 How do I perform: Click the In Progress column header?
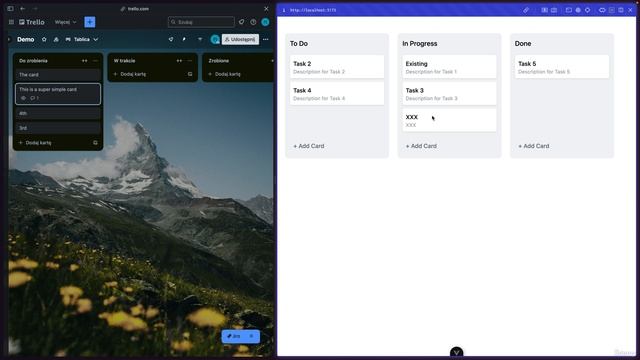420,44
